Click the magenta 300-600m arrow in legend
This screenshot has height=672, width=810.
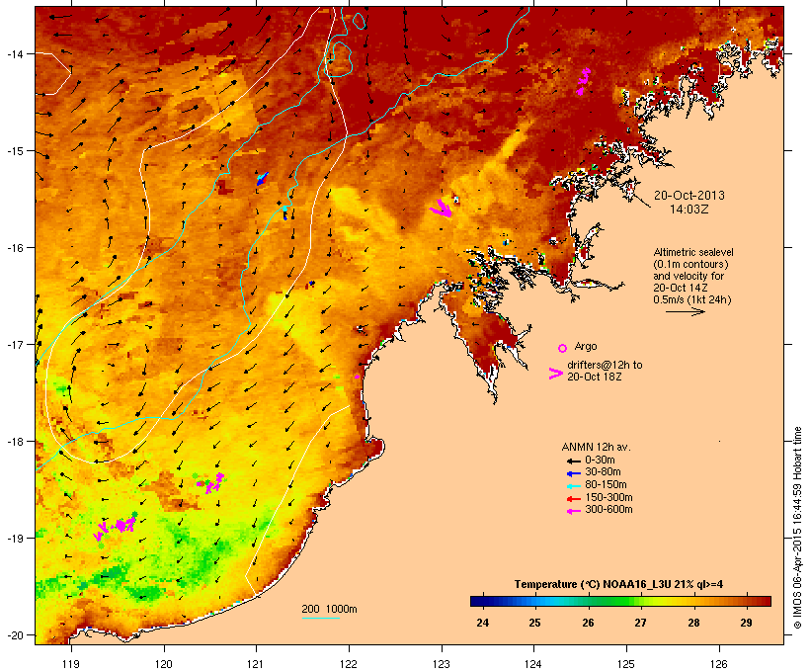point(573,511)
